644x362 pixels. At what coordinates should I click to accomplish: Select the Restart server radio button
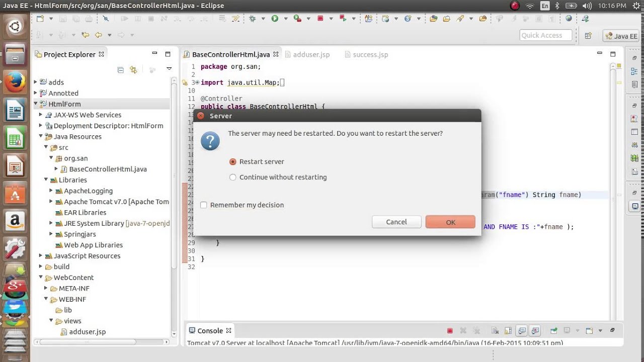pyautogui.click(x=232, y=162)
